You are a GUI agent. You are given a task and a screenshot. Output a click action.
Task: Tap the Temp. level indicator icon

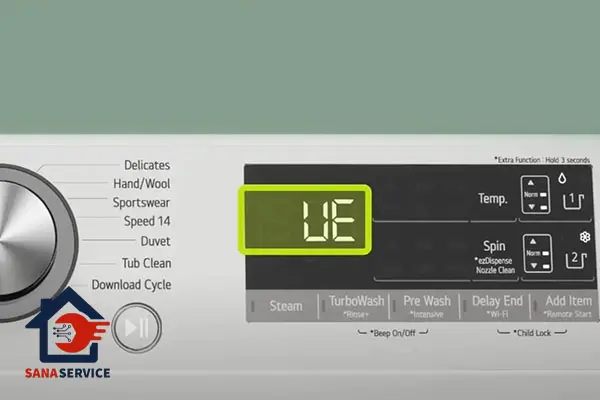click(536, 195)
